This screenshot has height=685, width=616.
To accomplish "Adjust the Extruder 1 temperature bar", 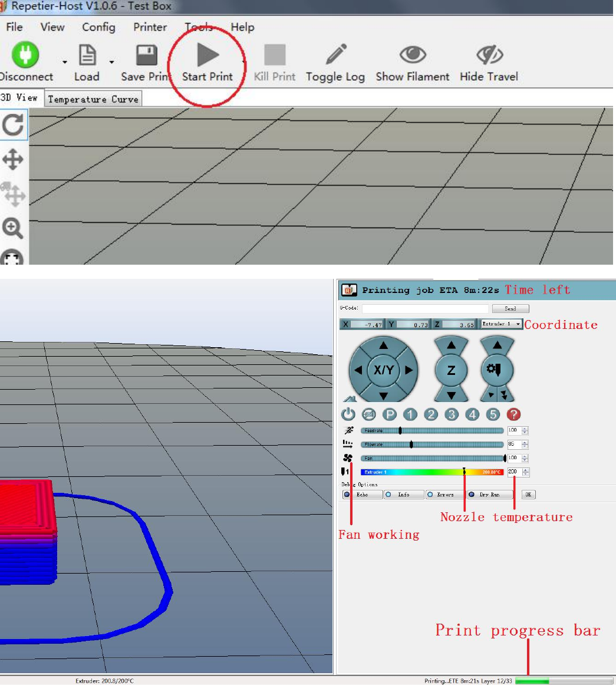I will [x=432, y=472].
